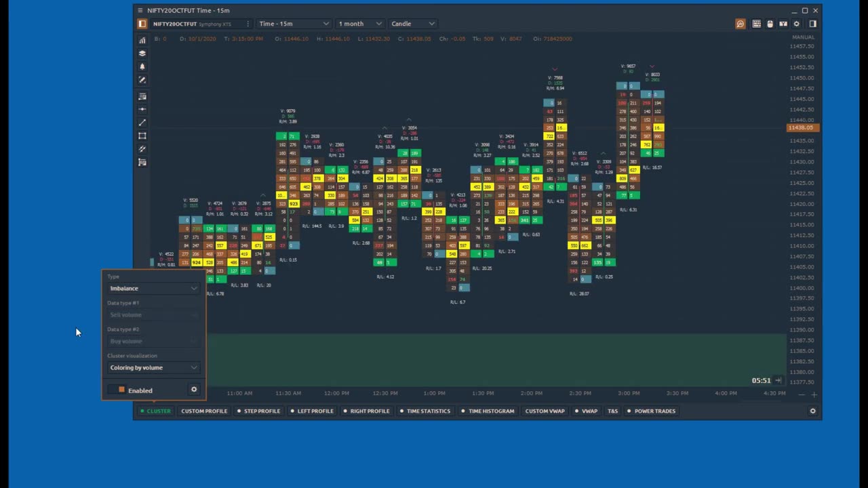
Task: Open the layers stack icon in sidebar
Action: click(142, 54)
